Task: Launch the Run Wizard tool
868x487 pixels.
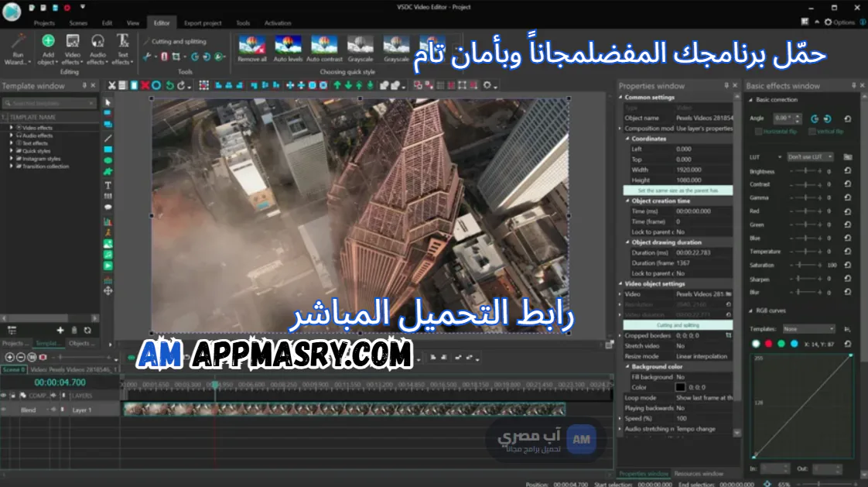Action: [x=18, y=49]
